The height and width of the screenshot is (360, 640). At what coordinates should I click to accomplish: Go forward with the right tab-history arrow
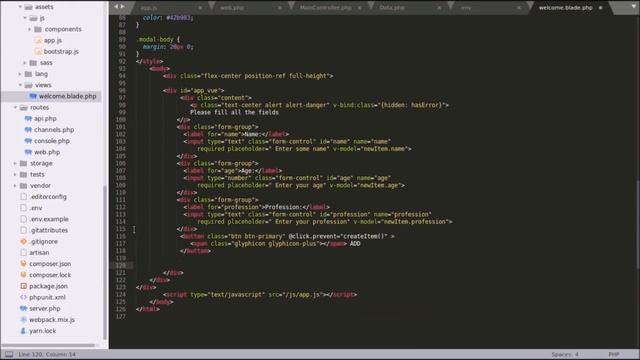coord(122,7)
